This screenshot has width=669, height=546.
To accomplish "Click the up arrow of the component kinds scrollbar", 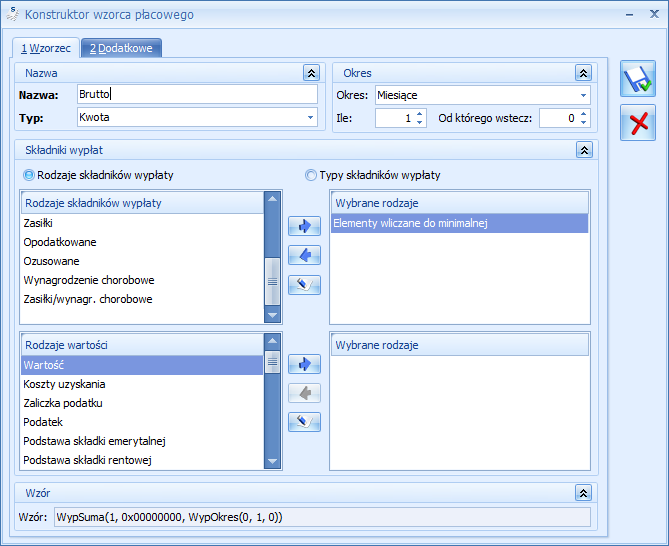I will tap(272, 199).
